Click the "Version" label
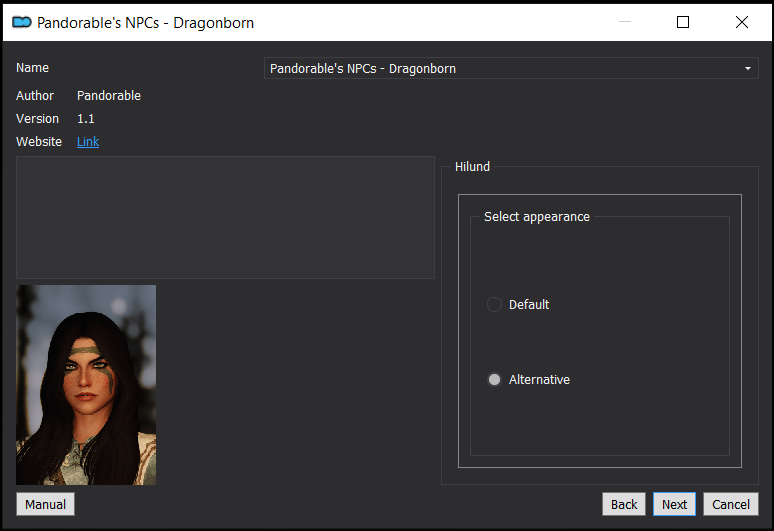This screenshot has height=531, width=774. coord(37,119)
